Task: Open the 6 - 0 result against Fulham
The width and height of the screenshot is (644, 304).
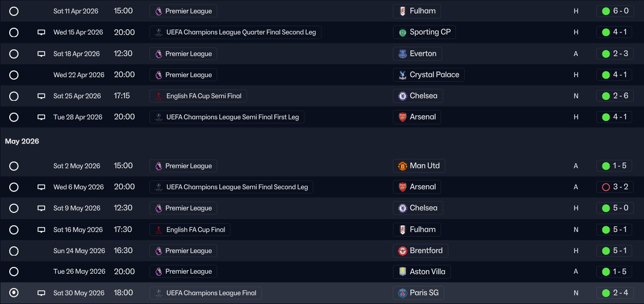Action: coord(614,11)
